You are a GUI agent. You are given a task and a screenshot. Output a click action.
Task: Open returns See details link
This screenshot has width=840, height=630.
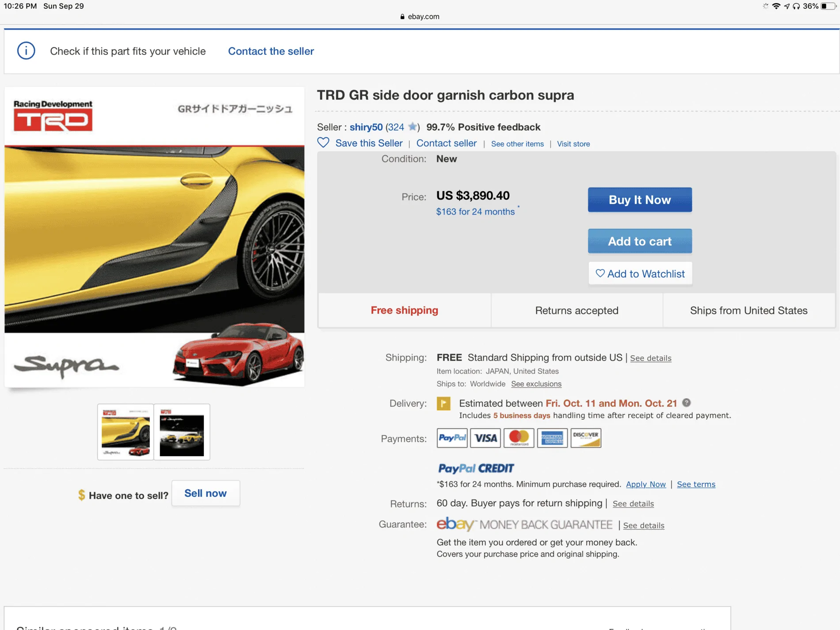(x=633, y=504)
